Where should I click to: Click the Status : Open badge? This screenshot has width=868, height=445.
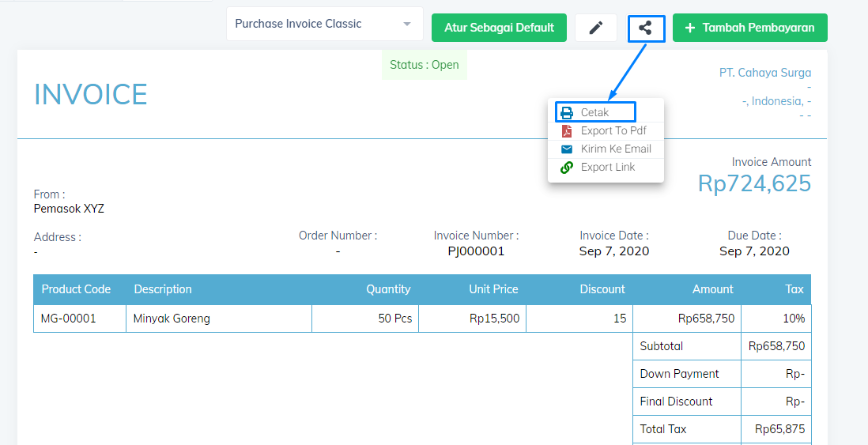click(425, 65)
